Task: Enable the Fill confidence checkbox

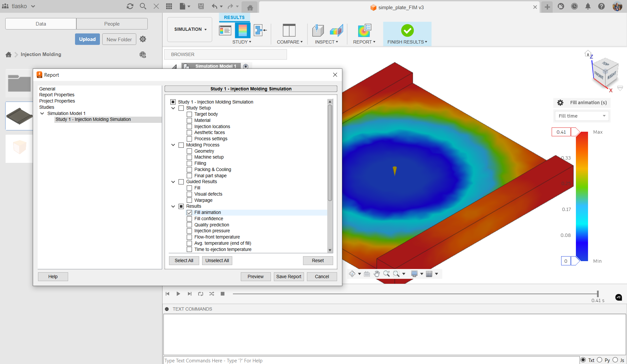Action: (189, 219)
